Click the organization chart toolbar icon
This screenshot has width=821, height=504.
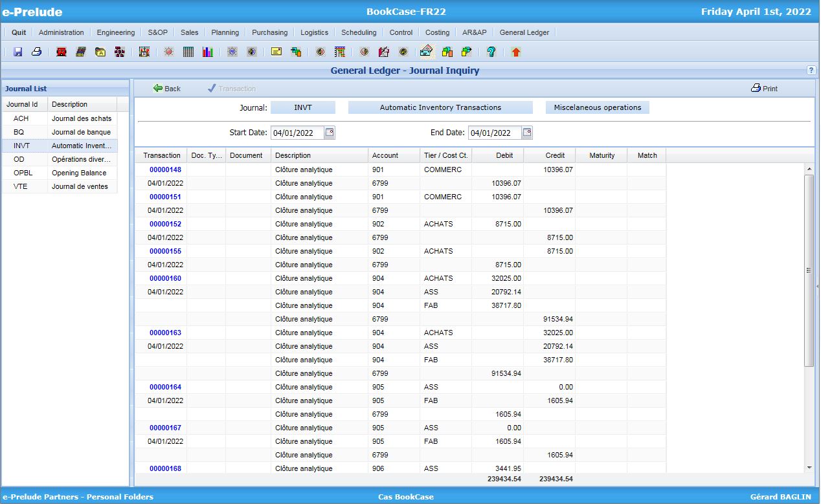[120, 51]
